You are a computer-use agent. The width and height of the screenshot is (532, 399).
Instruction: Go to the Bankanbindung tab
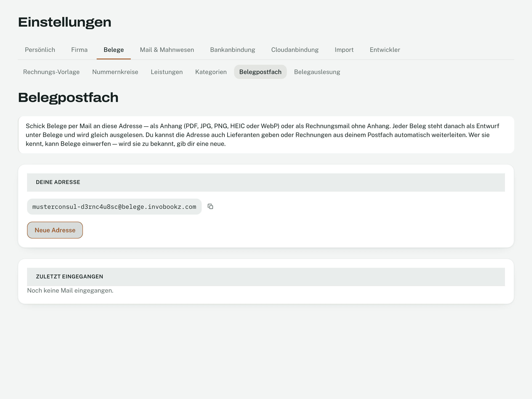[233, 50]
